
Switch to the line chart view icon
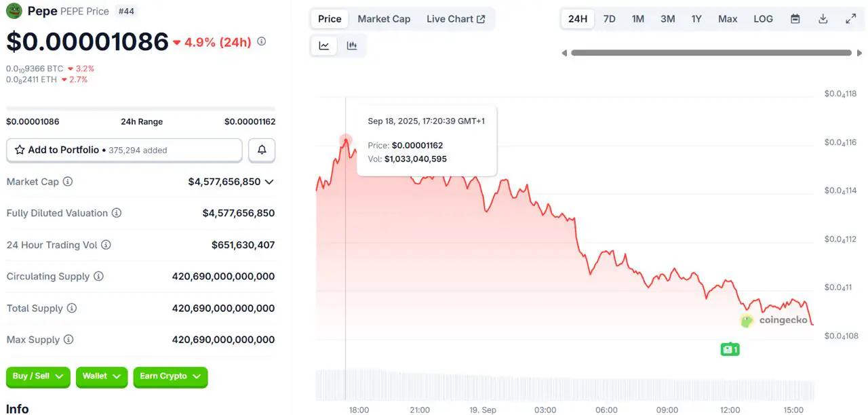tap(324, 45)
